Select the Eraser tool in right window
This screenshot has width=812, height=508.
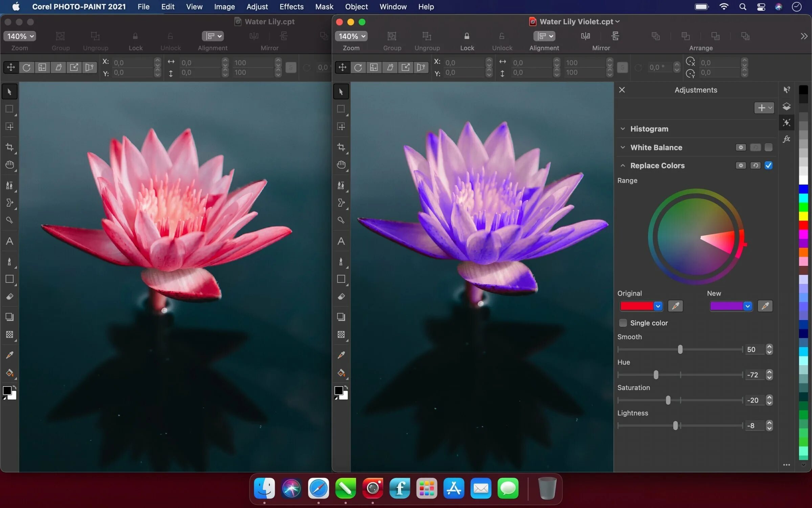pos(341,297)
